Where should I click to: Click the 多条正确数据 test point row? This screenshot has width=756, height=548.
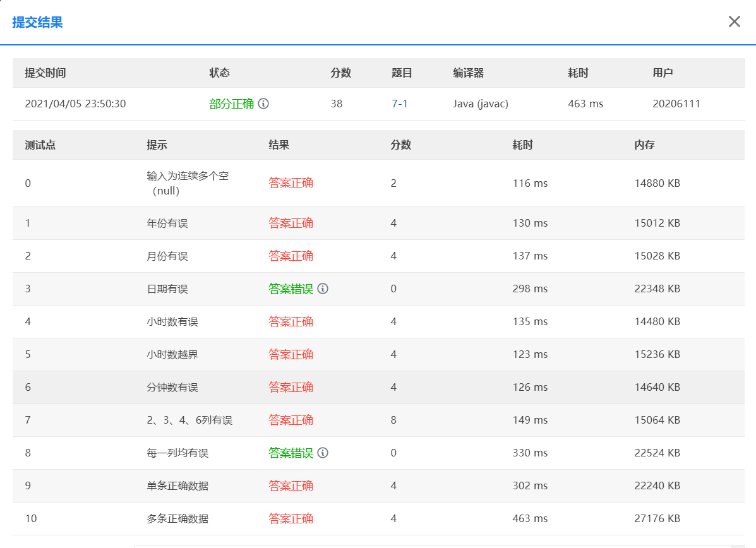pos(177,518)
